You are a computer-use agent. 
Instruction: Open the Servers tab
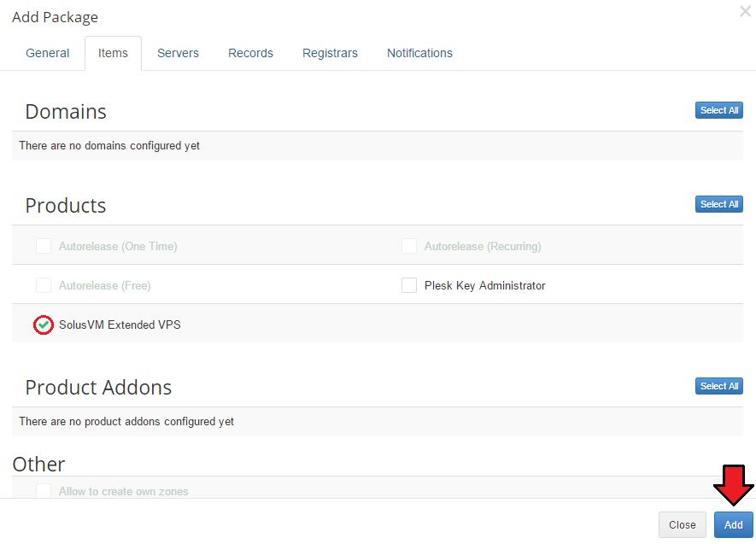178,53
